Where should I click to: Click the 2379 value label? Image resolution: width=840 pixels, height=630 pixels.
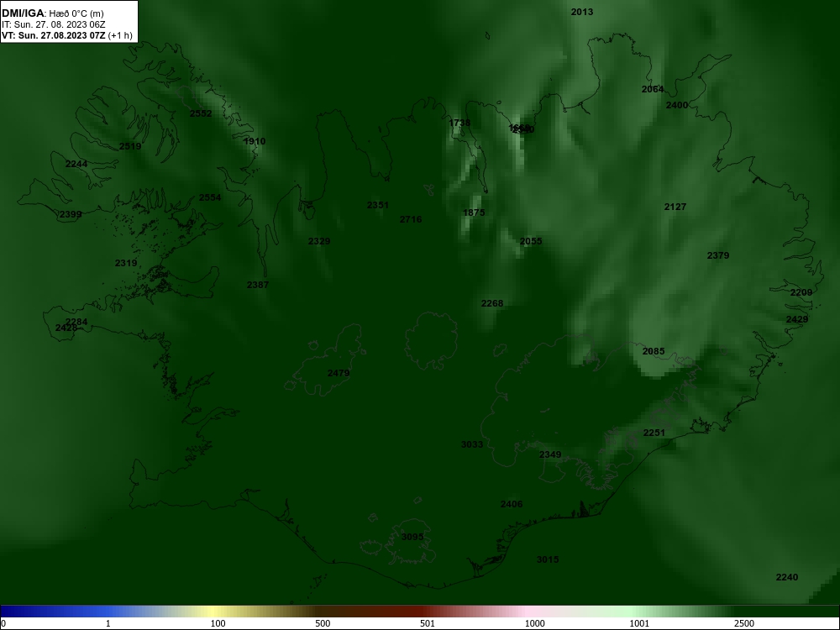[718, 255]
